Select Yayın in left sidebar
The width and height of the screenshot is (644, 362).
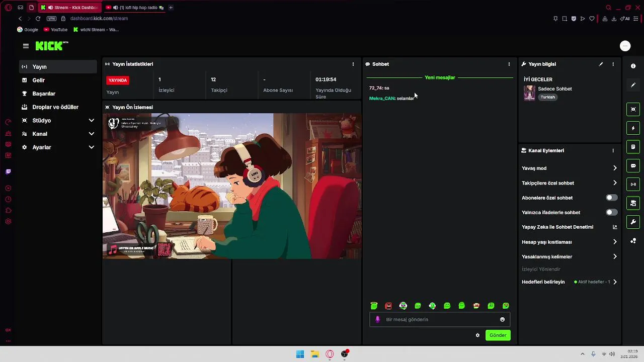coord(58,67)
